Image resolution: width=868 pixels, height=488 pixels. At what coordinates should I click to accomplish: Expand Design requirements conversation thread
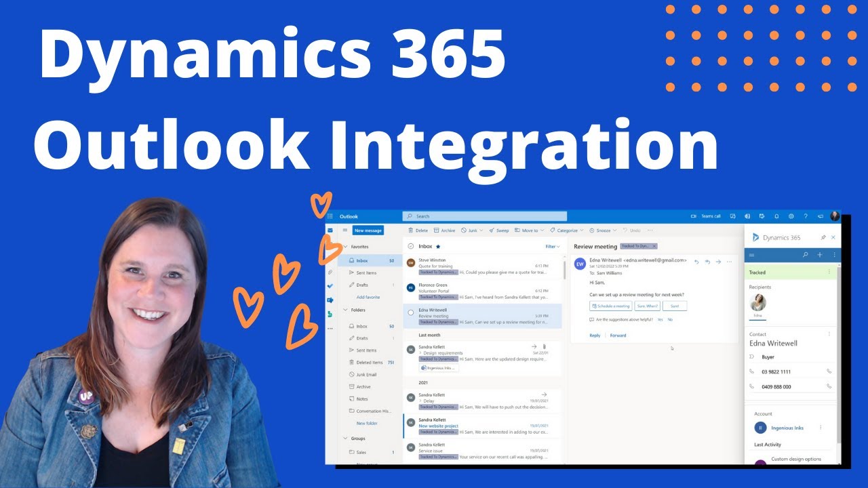pyautogui.click(x=420, y=353)
